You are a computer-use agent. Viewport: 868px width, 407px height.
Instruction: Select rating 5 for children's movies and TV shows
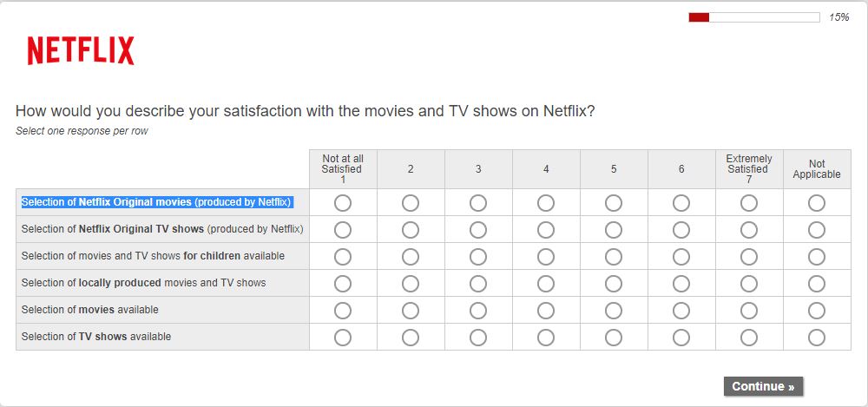614,257
